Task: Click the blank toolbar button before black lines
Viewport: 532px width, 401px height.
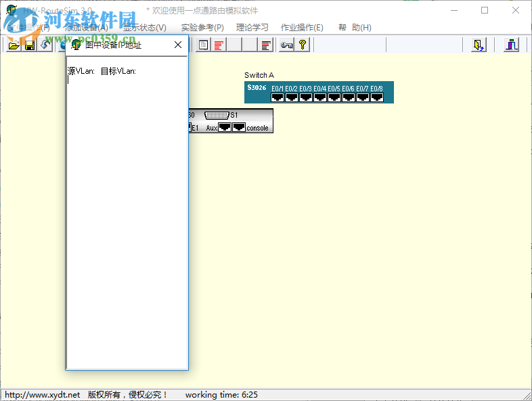Action: click(x=250, y=45)
